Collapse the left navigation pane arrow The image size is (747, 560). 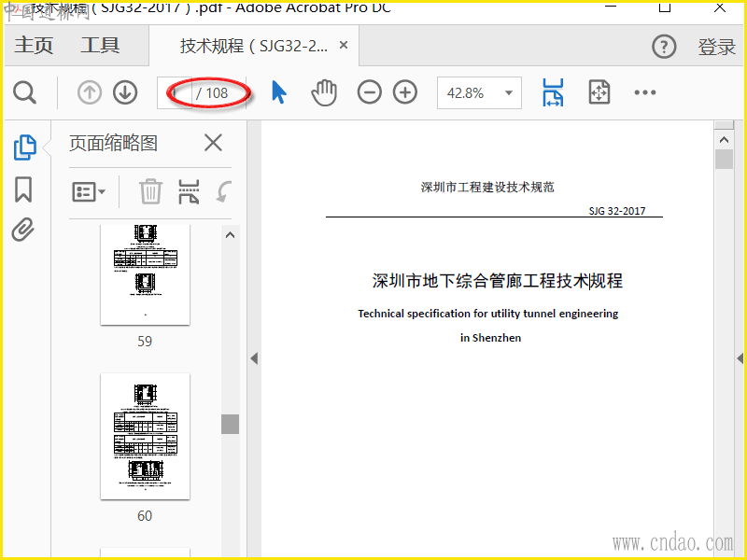(x=254, y=358)
